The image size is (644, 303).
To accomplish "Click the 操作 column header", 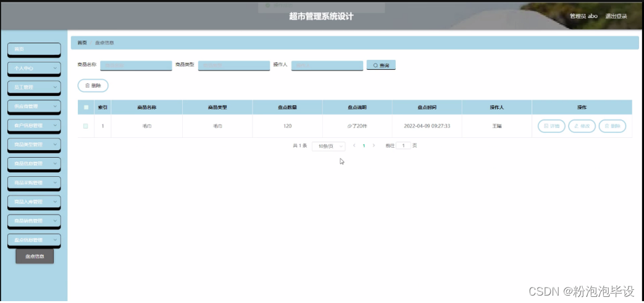I will (582, 108).
